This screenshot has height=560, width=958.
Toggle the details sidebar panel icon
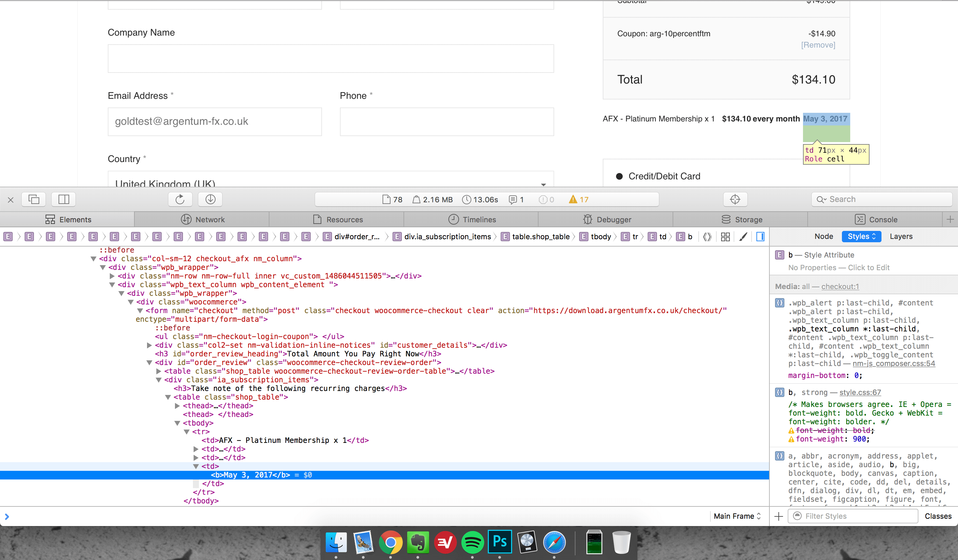coord(760,237)
